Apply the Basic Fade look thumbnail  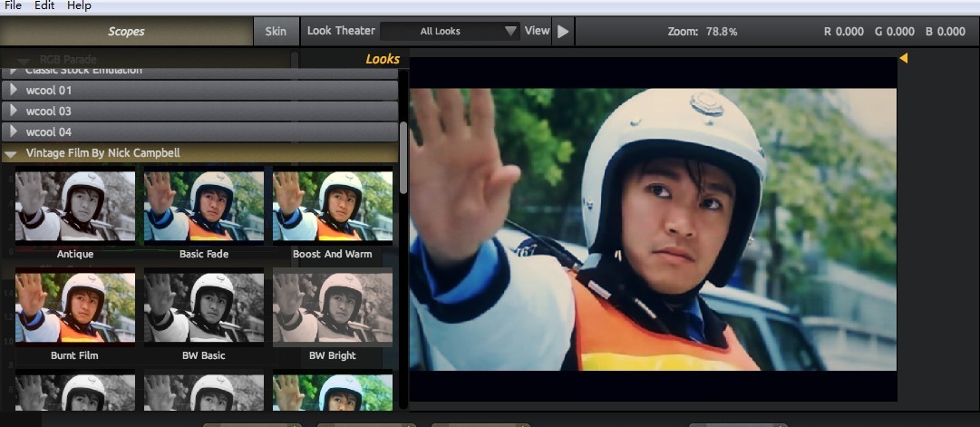pyautogui.click(x=204, y=207)
